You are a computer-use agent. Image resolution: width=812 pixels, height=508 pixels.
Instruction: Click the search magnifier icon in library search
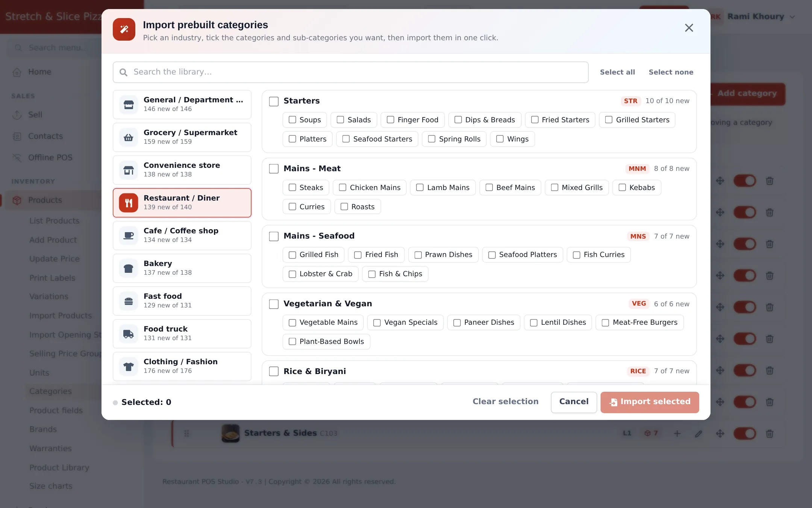(x=123, y=72)
